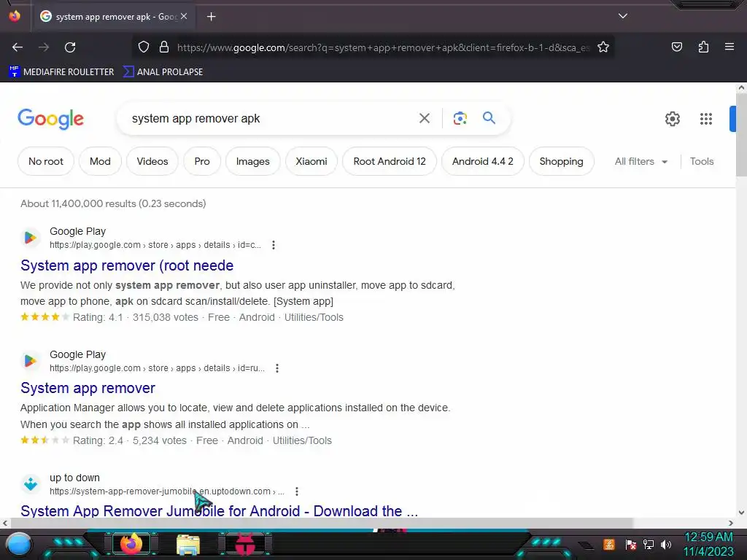Apply the 'Mod' filter chip
Screen dimensions: 747x560
coord(100,161)
